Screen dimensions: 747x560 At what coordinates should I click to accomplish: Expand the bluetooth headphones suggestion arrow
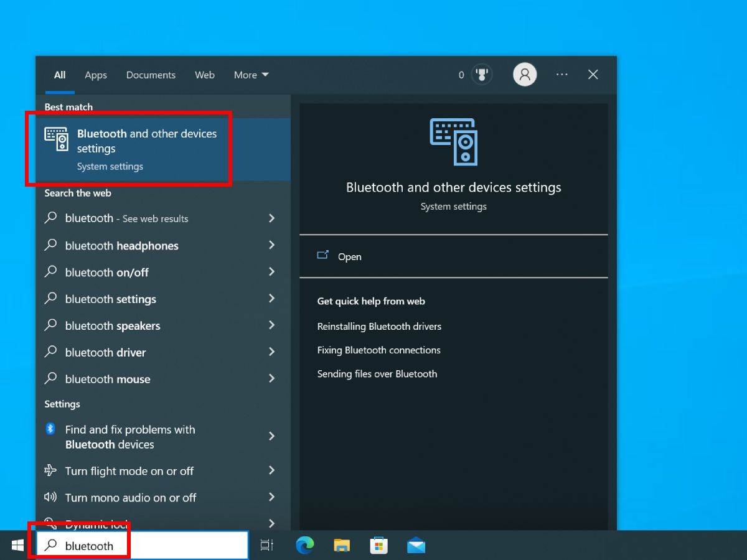[x=271, y=245]
